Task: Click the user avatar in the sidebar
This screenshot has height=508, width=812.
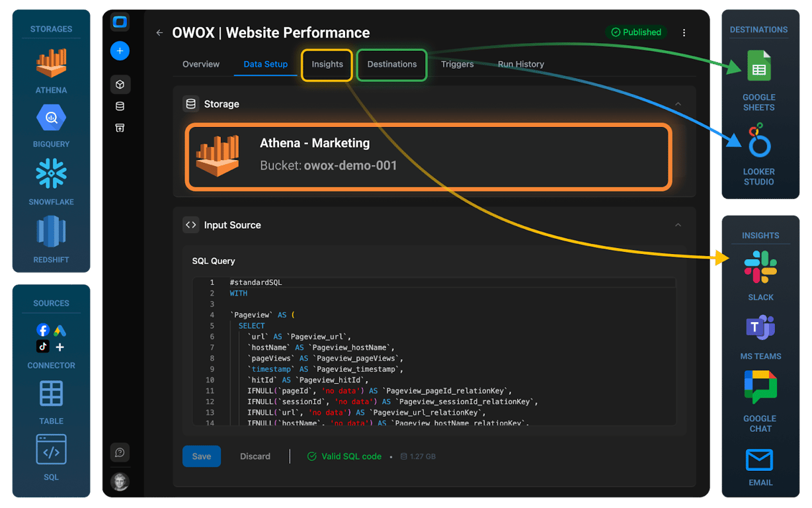Action: 120,482
